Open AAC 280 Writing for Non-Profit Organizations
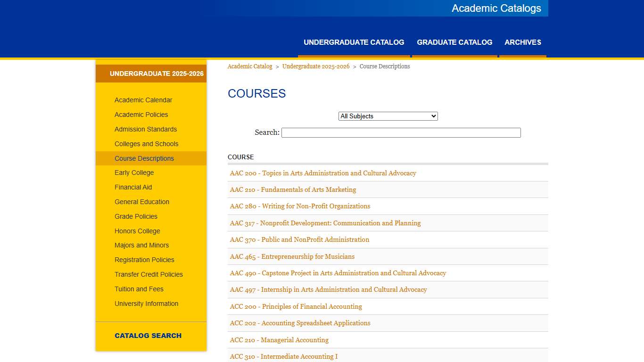The height and width of the screenshot is (362, 644). point(300,206)
